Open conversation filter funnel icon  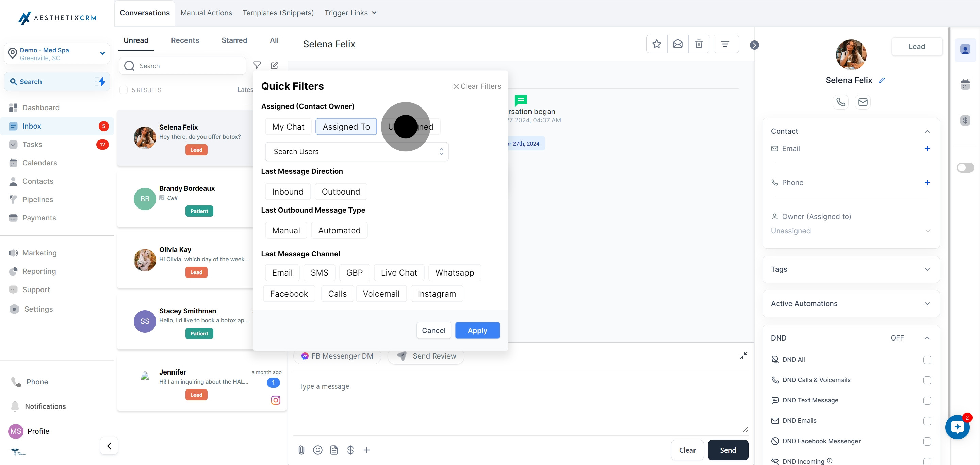[257, 65]
